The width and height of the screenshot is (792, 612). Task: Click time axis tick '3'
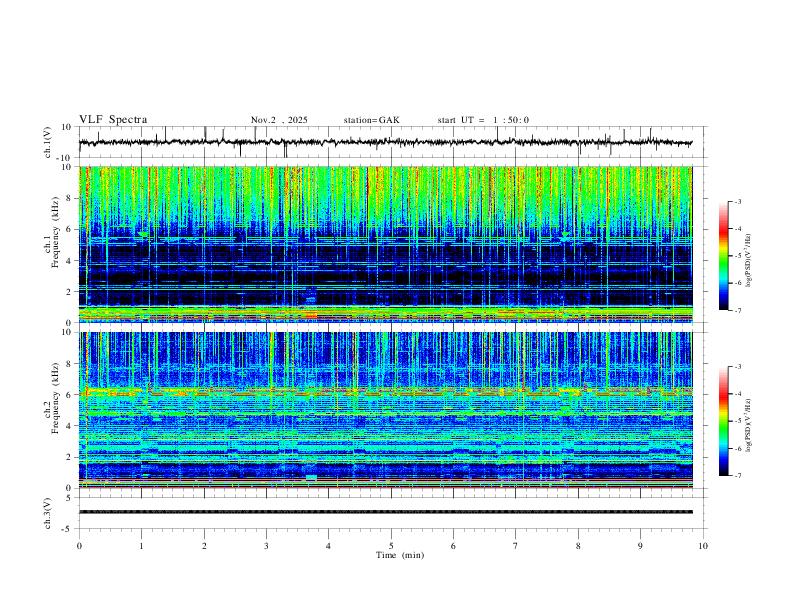(266, 546)
